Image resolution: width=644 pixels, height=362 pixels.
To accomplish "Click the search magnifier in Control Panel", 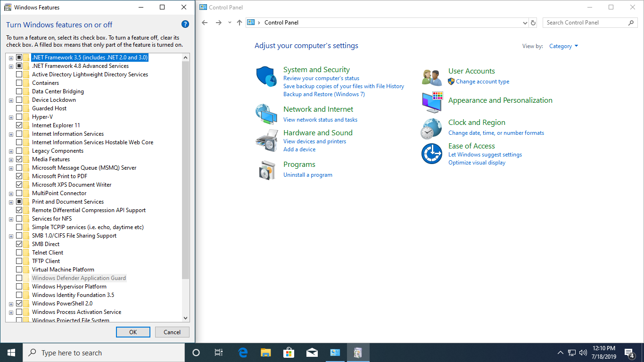I will [x=631, y=23].
